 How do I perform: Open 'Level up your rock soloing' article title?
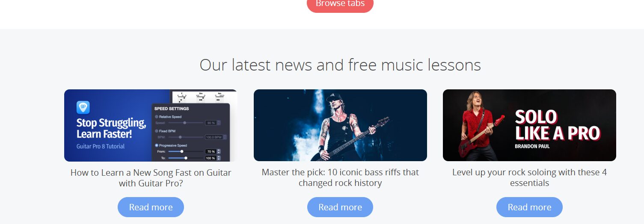tap(529, 178)
